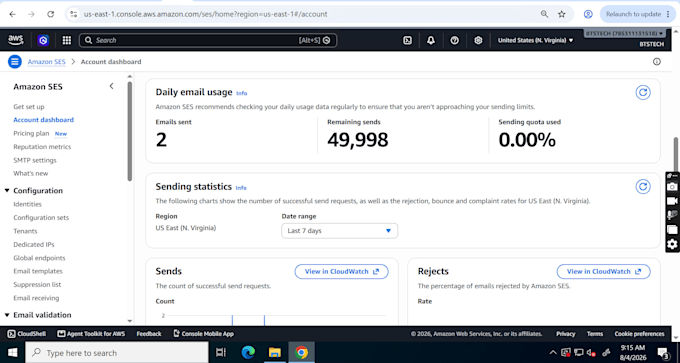Open the AWS help question mark menu
Screen dimensions: 680x363
(454, 40)
